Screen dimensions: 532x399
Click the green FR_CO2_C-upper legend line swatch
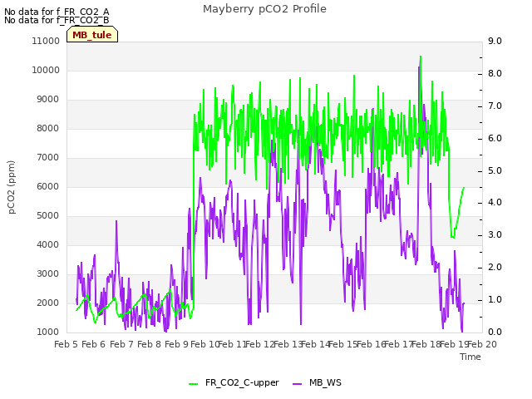click(x=194, y=383)
